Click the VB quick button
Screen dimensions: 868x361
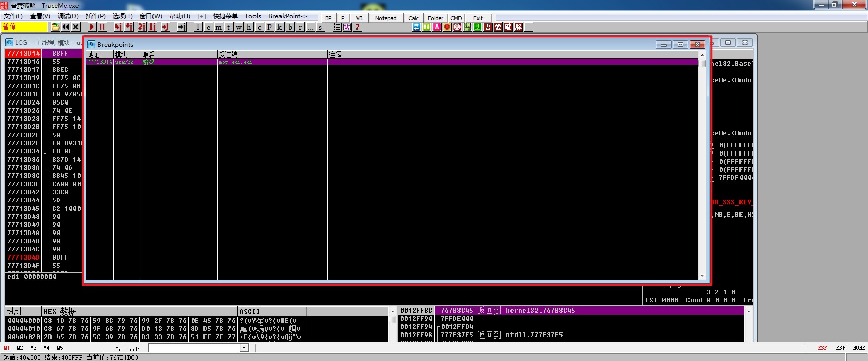[x=359, y=18]
